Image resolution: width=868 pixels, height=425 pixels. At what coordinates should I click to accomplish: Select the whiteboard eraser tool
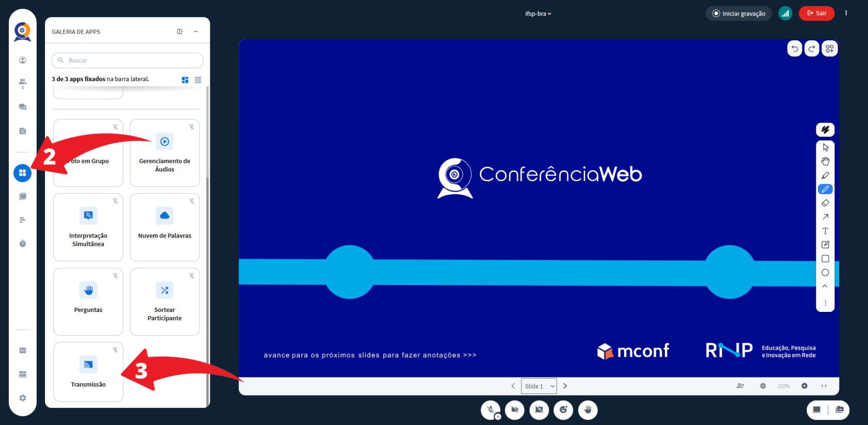[x=825, y=203]
